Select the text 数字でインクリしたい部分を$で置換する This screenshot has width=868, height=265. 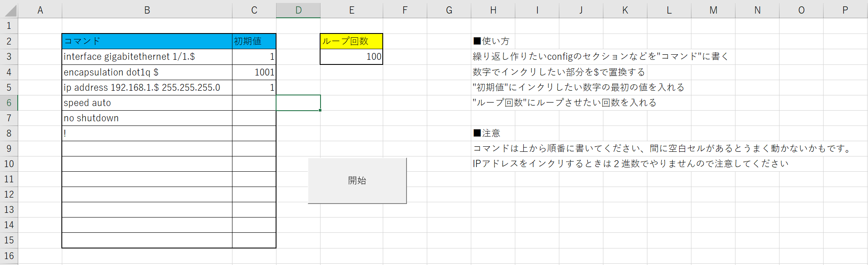click(559, 72)
